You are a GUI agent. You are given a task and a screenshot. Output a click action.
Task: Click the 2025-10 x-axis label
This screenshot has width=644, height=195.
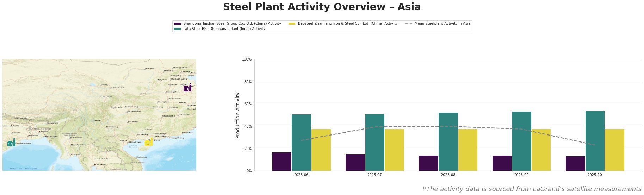[595, 175]
